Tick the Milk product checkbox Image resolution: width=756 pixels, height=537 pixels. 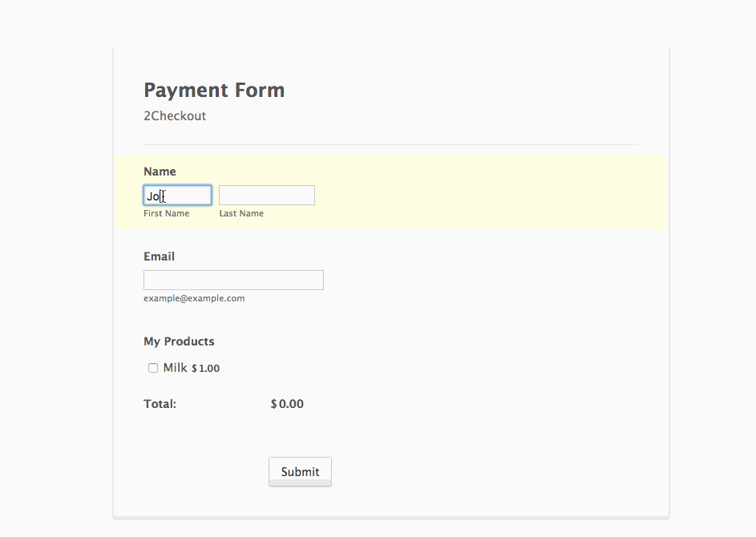click(x=153, y=368)
